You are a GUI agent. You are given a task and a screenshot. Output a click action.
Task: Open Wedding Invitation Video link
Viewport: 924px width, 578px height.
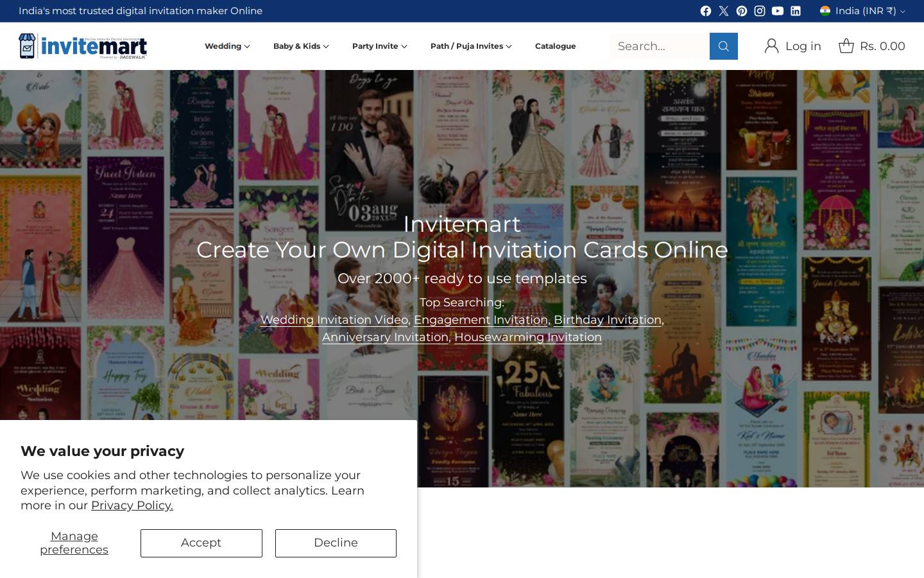tap(334, 320)
